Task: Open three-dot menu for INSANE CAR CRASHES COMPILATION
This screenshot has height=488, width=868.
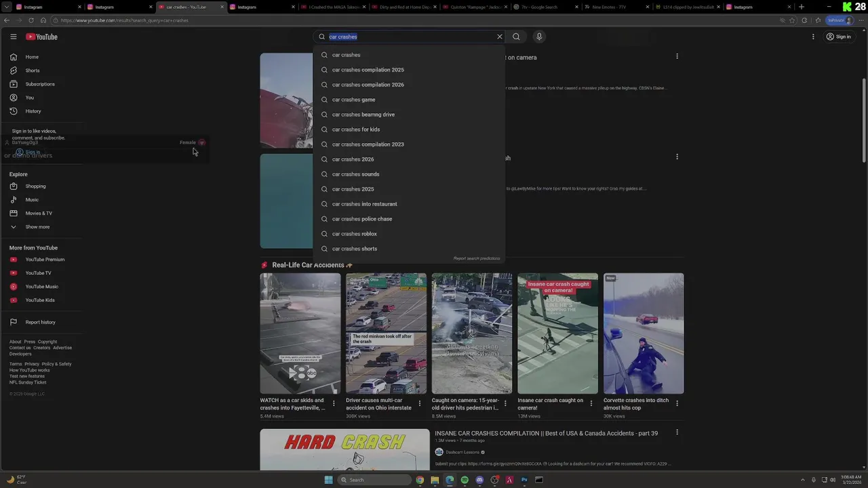Action: pos(677,432)
